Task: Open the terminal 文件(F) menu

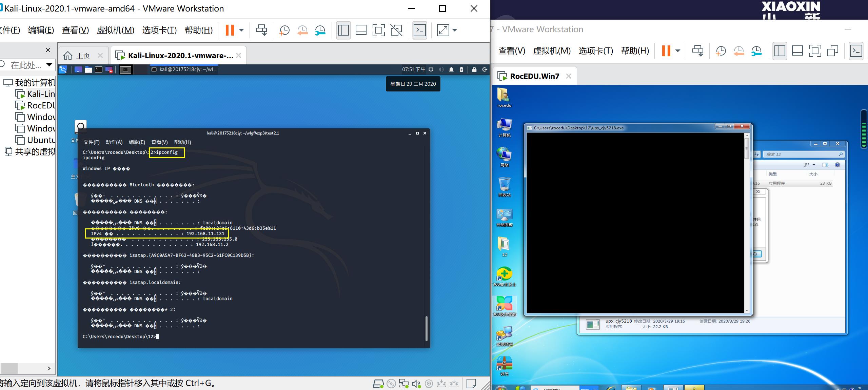Action: [x=92, y=142]
